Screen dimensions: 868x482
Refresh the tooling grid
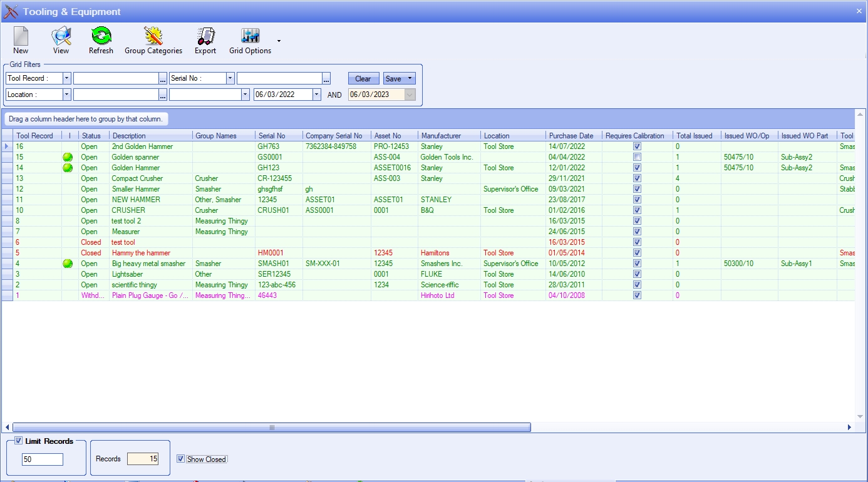(x=101, y=37)
